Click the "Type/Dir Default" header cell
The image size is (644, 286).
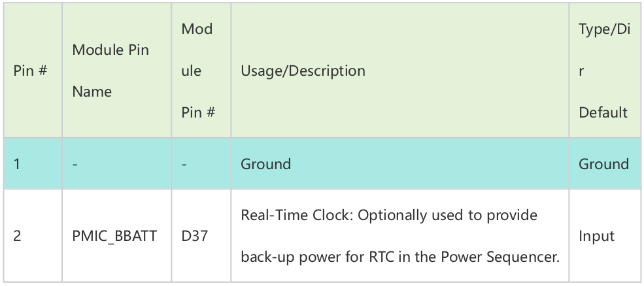pyautogui.click(x=603, y=71)
